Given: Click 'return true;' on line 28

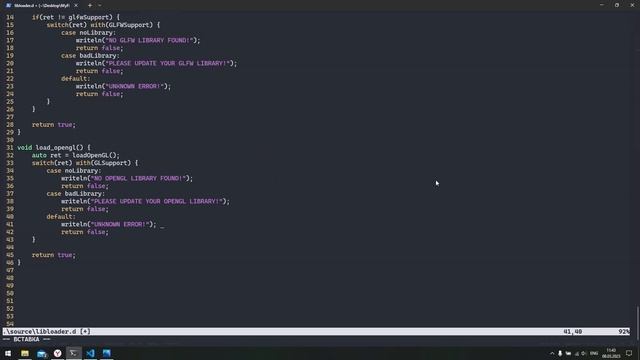Looking at the screenshot, I should coord(54,125).
